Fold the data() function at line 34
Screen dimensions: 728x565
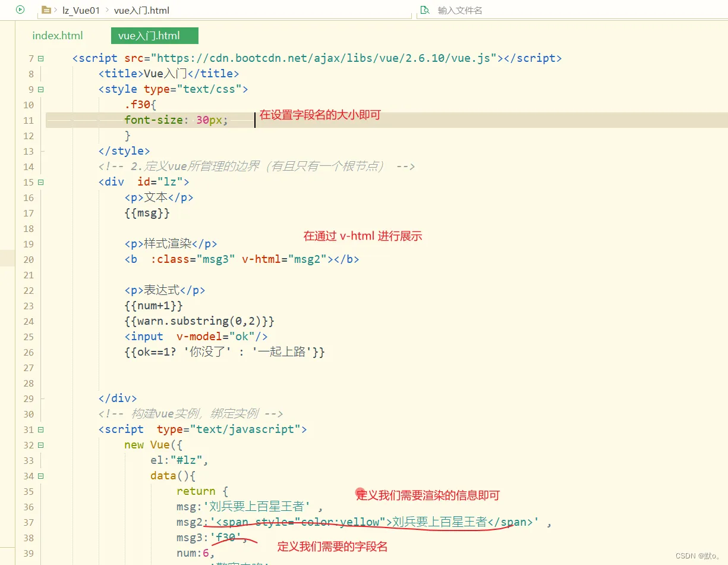tap(40, 476)
